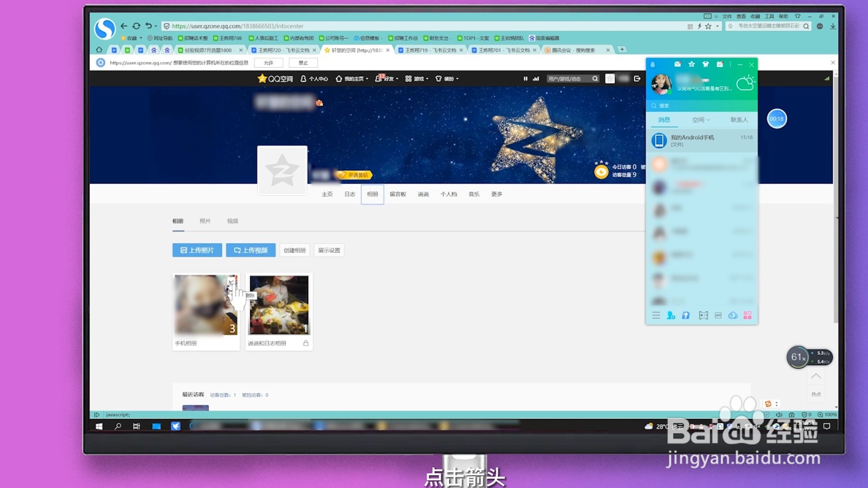The image size is (868, 488).
Task: Switch to the 照片 sub-tab
Action: tap(205, 221)
